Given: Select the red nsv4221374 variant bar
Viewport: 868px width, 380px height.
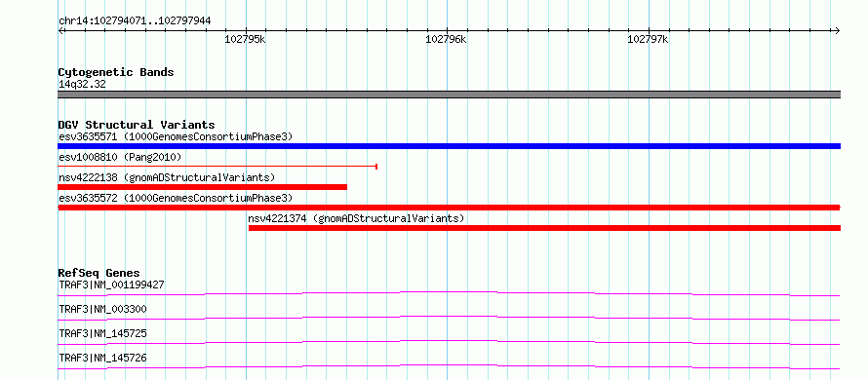Looking at the screenshot, I should (x=545, y=228).
